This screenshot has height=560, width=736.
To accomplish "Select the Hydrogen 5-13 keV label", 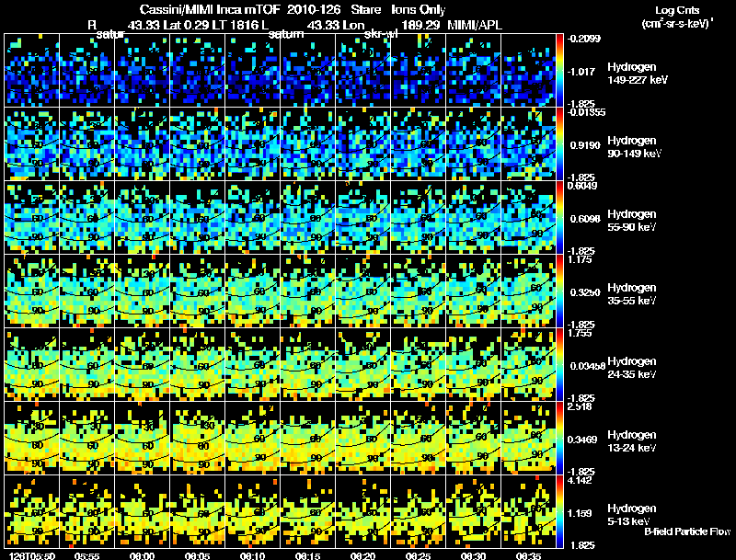I will [x=632, y=515].
